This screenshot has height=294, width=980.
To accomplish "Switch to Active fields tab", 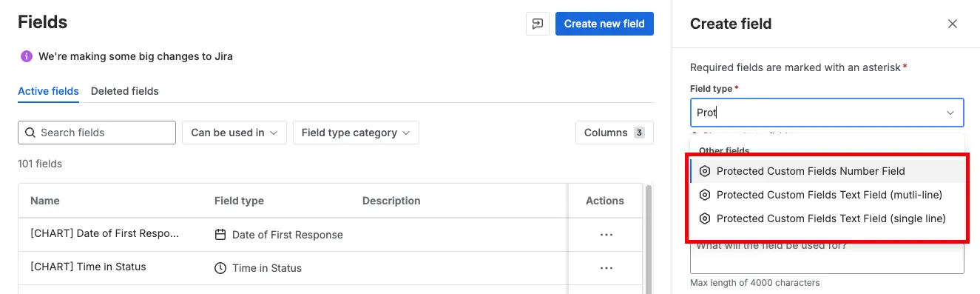I will 48,91.
